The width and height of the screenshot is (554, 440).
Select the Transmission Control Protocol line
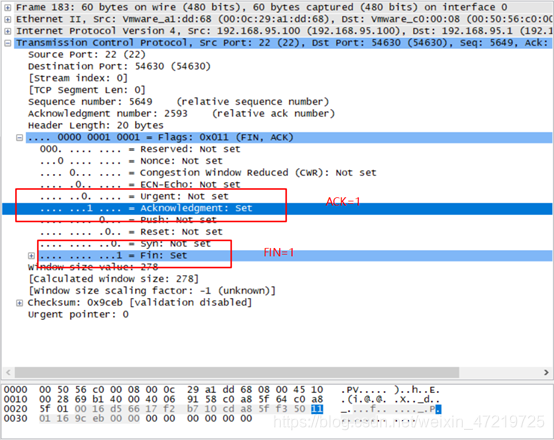tap(284, 43)
